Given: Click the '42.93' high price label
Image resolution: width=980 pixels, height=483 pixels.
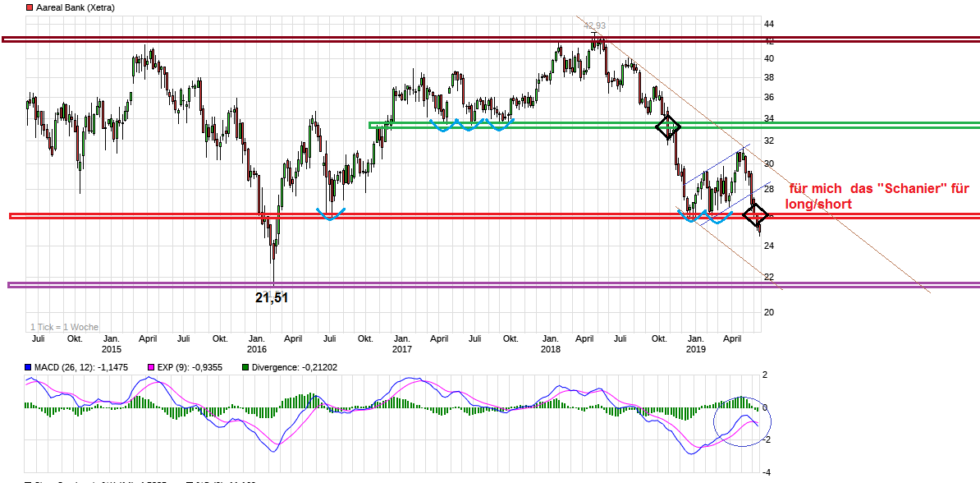Looking at the screenshot, I should [594, 25].
